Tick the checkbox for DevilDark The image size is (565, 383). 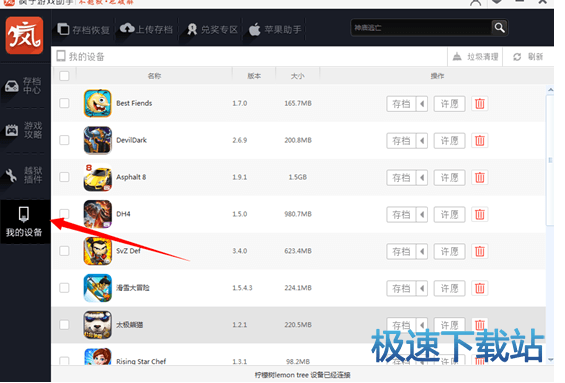(64, 140)
